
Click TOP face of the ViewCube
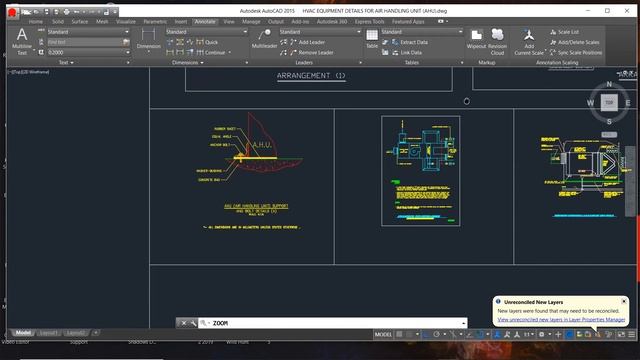tap(609, 102)
